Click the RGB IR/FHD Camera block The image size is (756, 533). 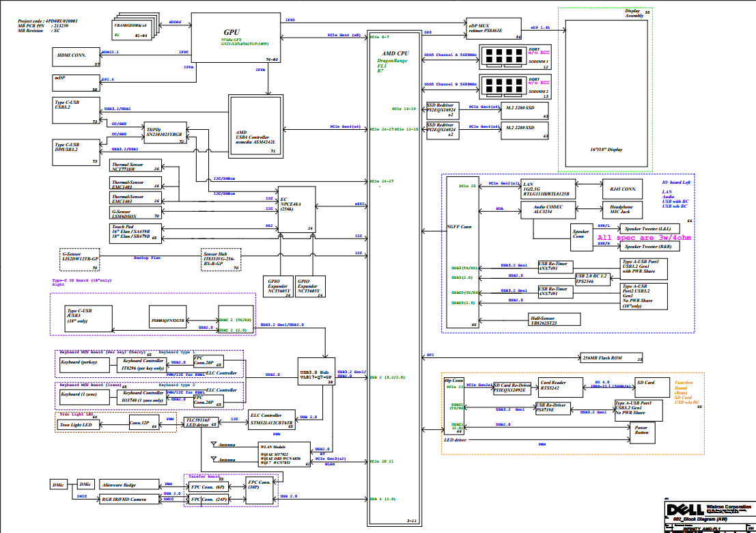coord(130,500)
